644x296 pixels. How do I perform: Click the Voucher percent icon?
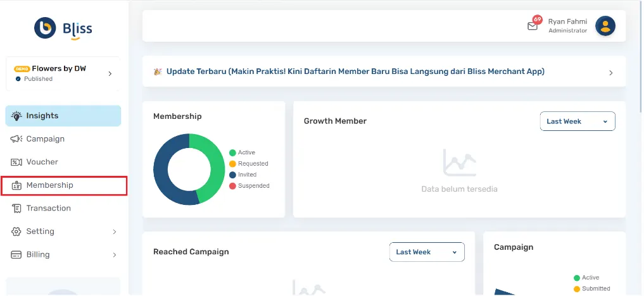click(16, 162)
